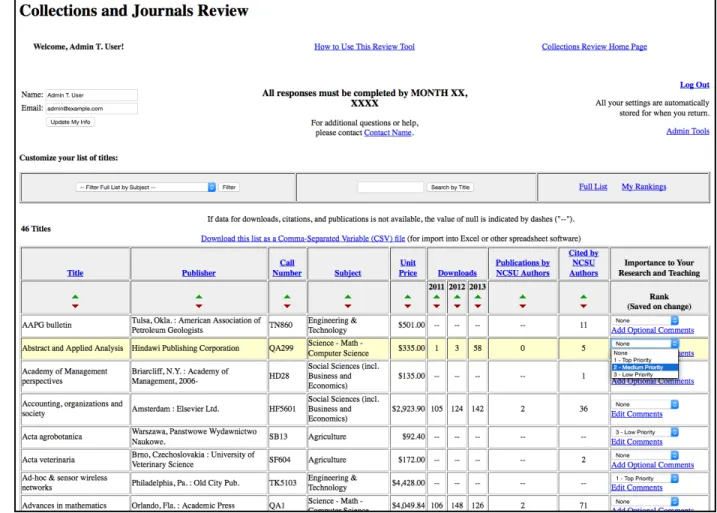Edit Comments for Acta agrobotanica
Viewport: 717px width, 513px height.
coord(637,442)
